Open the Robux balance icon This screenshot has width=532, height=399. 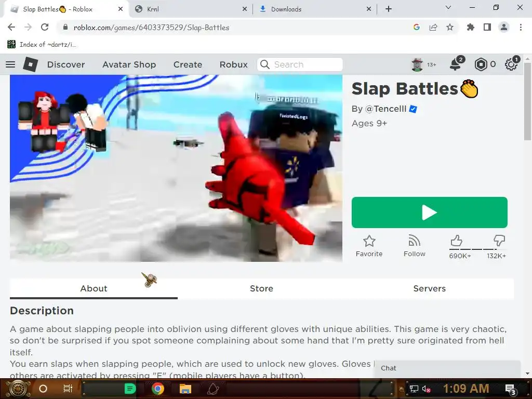(x=481, y=64)
